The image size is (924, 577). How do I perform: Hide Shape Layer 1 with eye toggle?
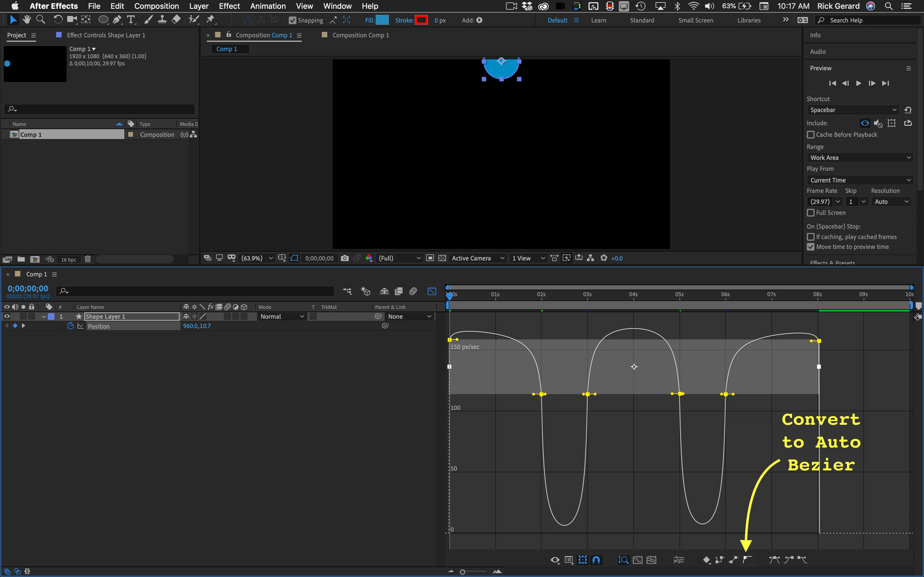[x=7, y=316]
